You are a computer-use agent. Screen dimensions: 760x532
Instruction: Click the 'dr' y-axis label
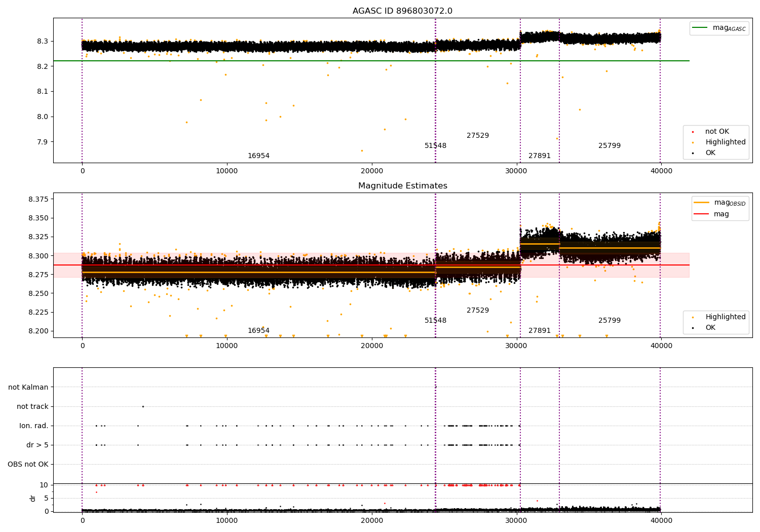33,498
